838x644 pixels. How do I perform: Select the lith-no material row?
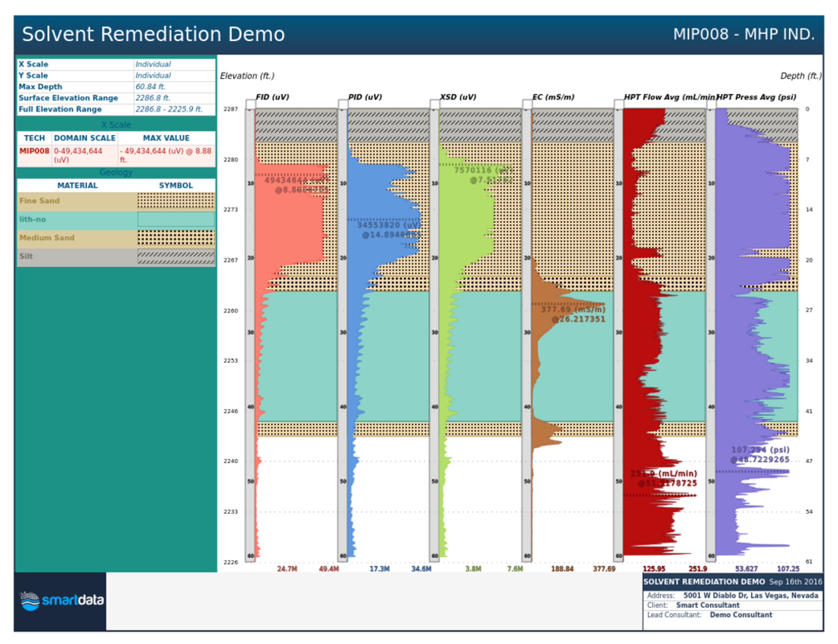[116, 219]
